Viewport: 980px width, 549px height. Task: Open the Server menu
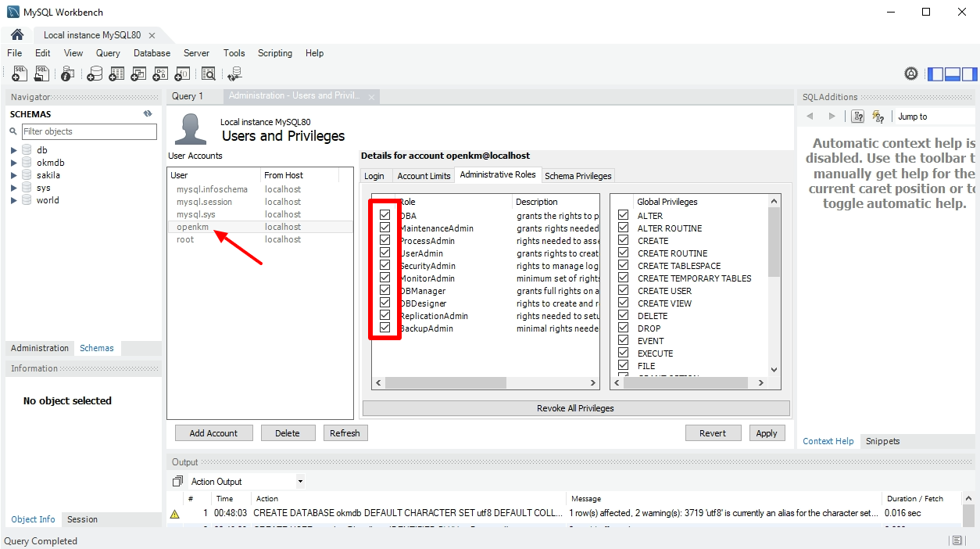click(196, 53)
